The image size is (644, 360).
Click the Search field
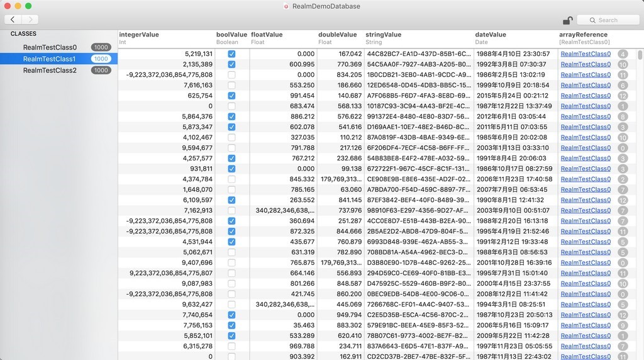608,20
